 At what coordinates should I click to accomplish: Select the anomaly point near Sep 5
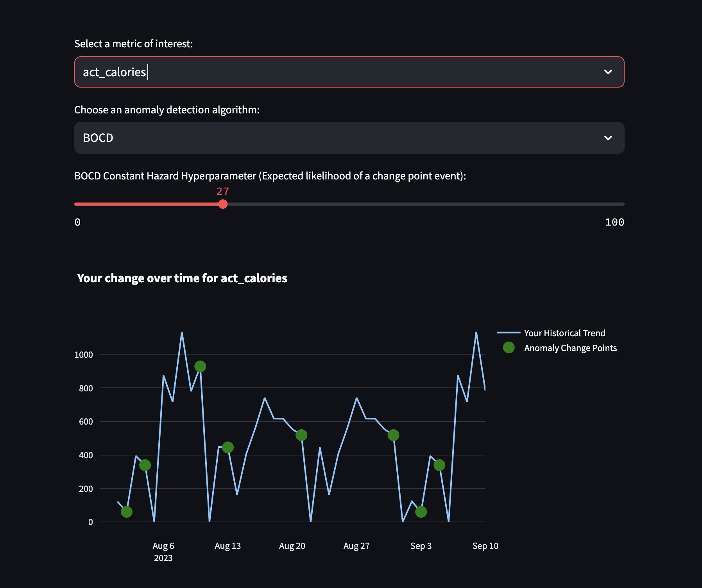(439, 465)
